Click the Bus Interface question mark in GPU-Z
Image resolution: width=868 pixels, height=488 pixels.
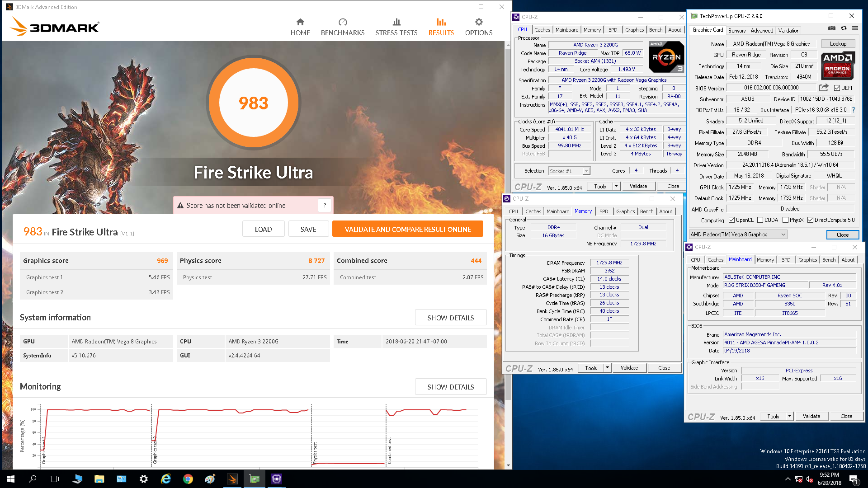(854, 110)
